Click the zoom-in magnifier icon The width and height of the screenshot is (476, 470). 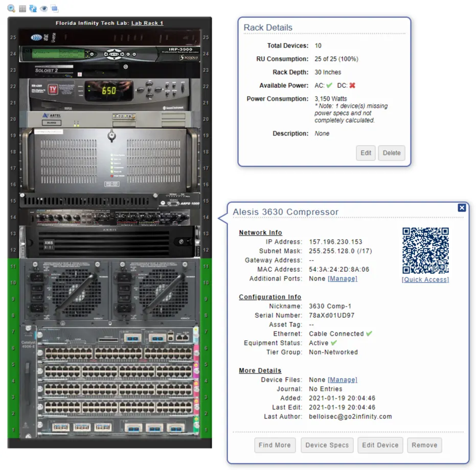[11, 9]
